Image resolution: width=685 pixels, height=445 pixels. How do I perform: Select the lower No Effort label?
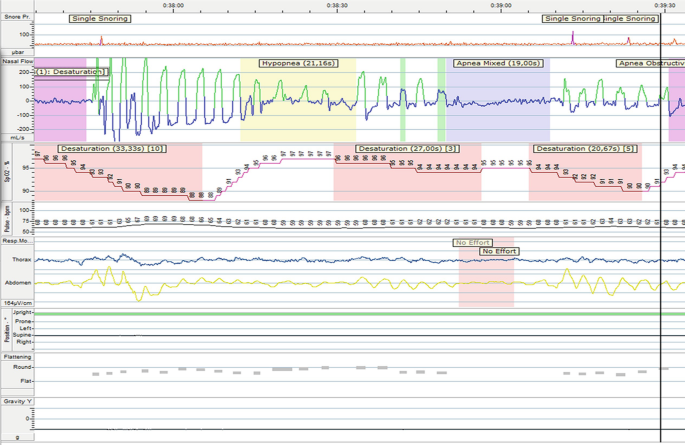tap(499, 251)
